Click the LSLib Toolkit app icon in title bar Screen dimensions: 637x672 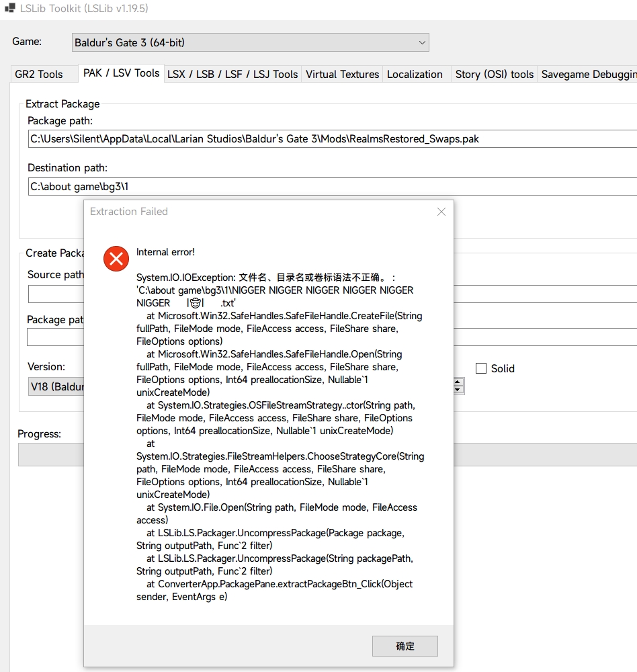(x=10, y=9)
